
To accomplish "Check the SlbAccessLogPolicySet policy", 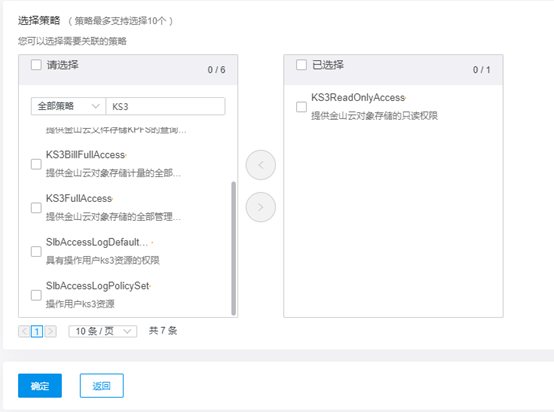I will 36,295.
